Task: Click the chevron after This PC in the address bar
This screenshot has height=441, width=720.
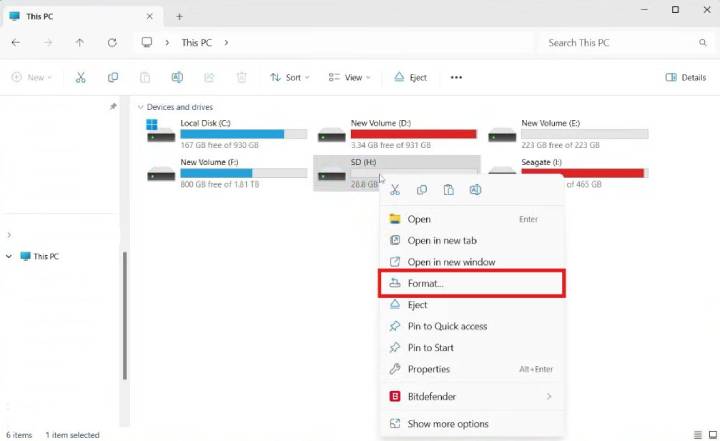Action: [x=226, y=43]
